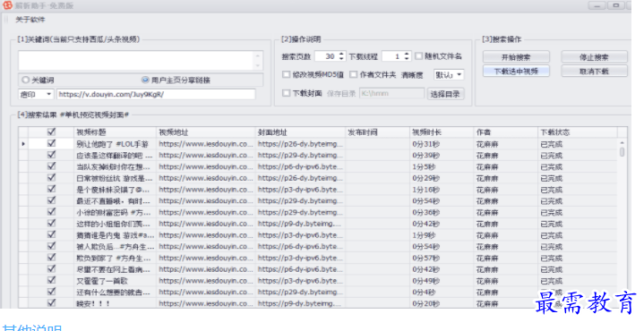Select the video title 晚安！！！
This screenshot has height=331, width=644.
pyautogui.click(x=93, y=303)
